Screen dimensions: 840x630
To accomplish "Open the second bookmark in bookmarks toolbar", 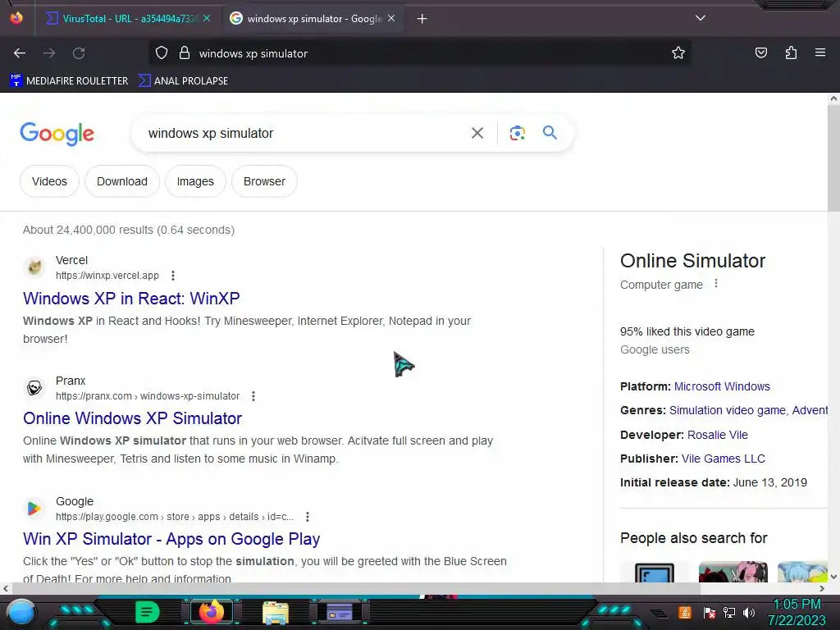I will 183,81.
